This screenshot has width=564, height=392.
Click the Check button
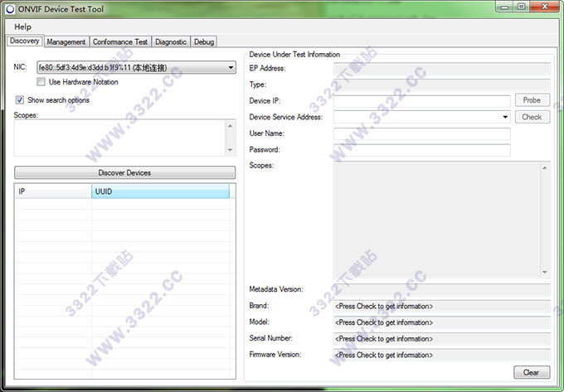point(532,117)
